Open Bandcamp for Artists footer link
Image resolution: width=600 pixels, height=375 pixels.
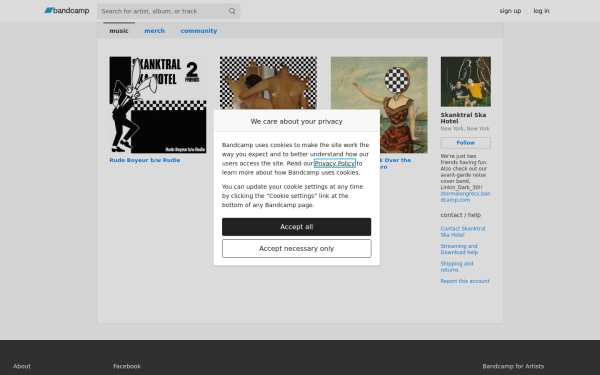click(x=513, y=366)
